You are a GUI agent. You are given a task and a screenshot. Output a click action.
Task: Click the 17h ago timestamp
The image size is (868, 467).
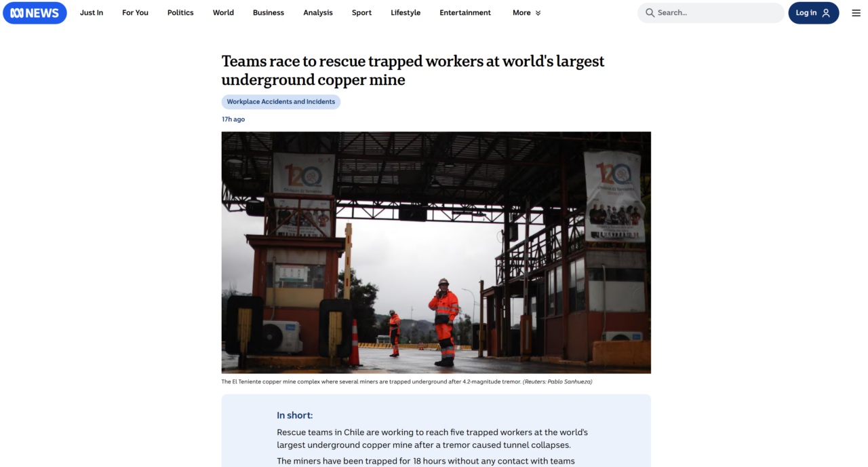pos(233,119)
